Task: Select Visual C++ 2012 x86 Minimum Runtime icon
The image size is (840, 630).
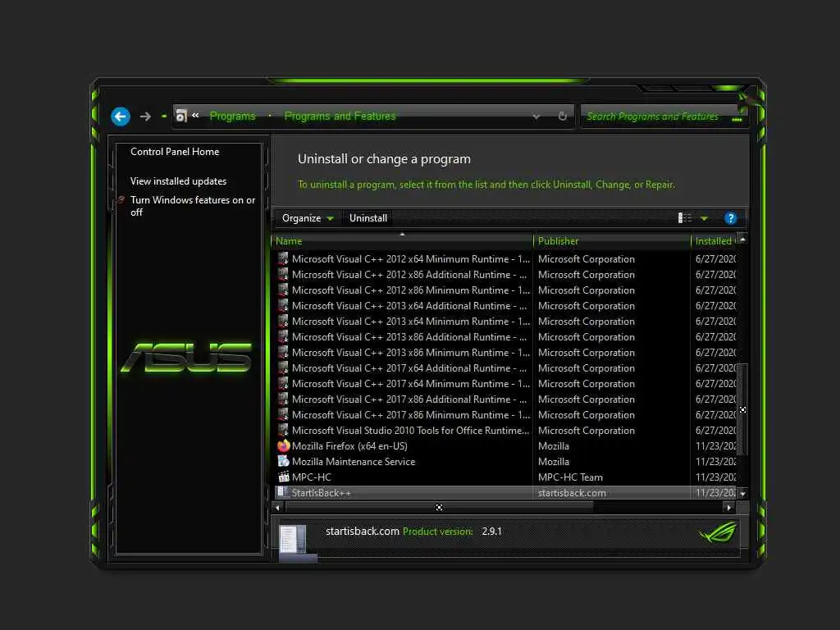Action: (x=283, y=290)
